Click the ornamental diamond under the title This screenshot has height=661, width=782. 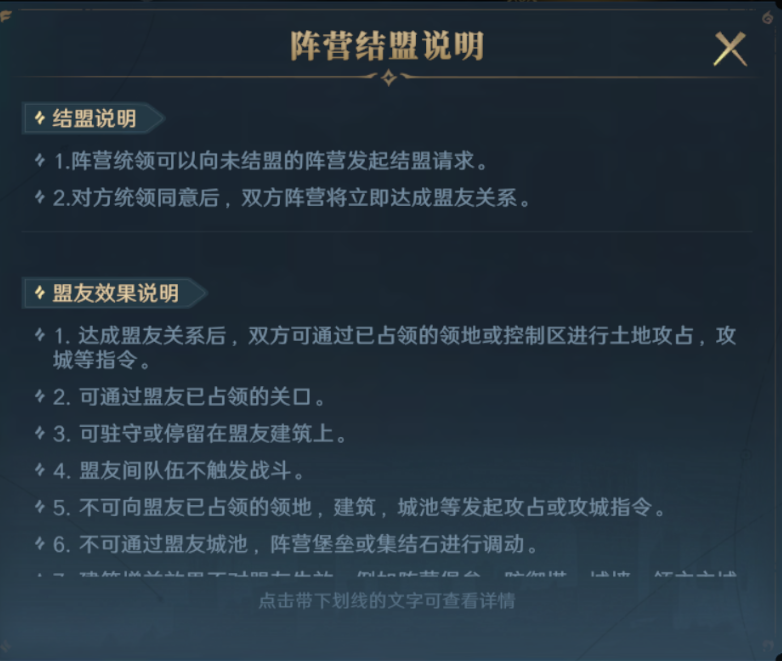(388, 77)
